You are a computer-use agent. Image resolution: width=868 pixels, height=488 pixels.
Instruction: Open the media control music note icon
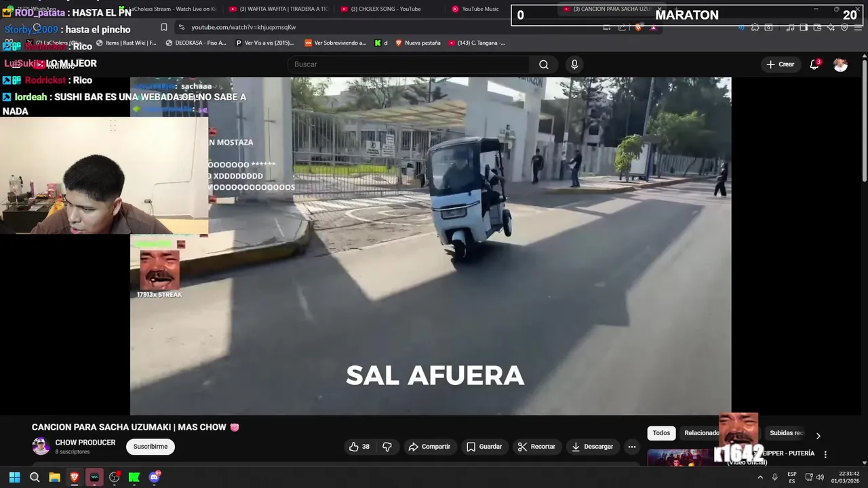coord(790,27)
